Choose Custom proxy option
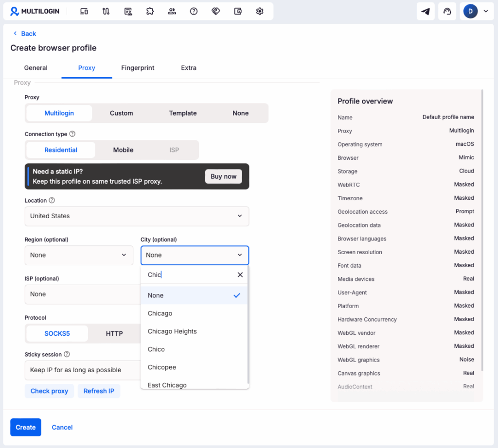This screenshot has height=448, width=498. point(121,113)
